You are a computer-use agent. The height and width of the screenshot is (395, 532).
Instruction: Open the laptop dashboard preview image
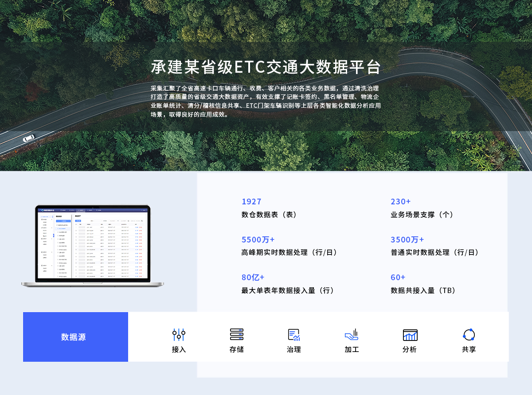click(92, 246)
